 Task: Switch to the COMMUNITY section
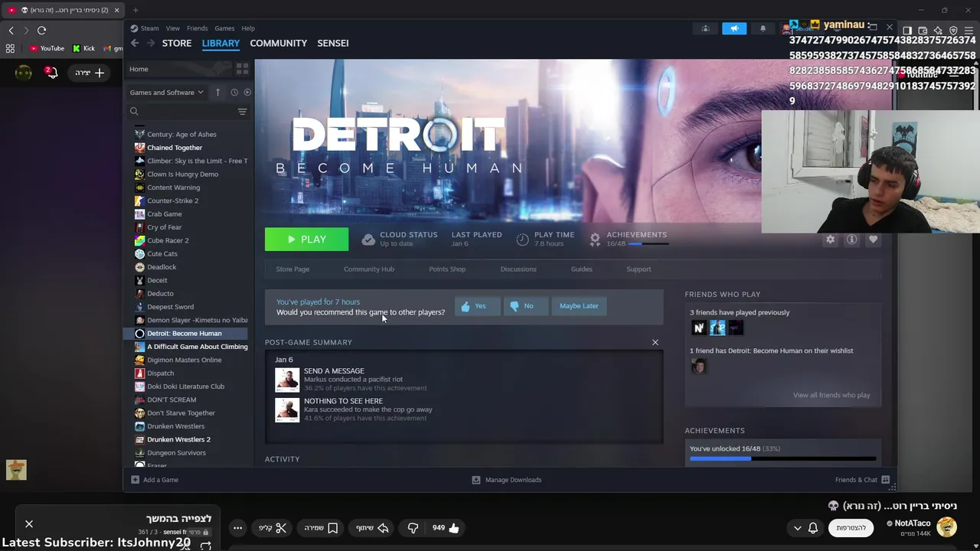[279, 43]
